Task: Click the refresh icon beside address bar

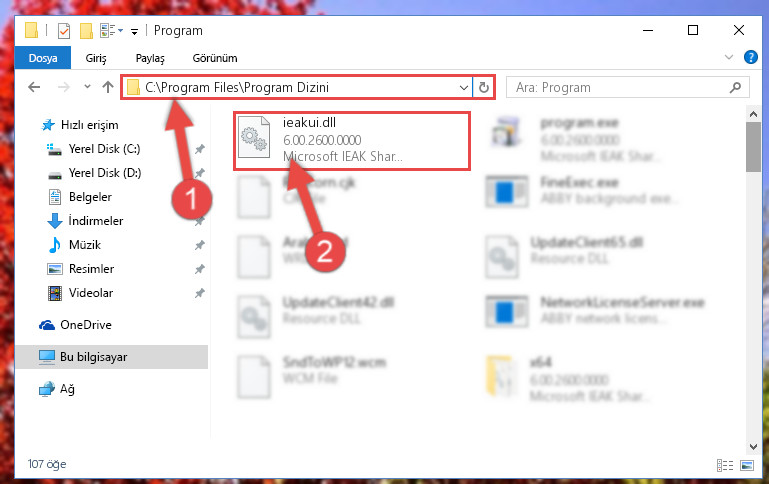Action: coord(484,87)
